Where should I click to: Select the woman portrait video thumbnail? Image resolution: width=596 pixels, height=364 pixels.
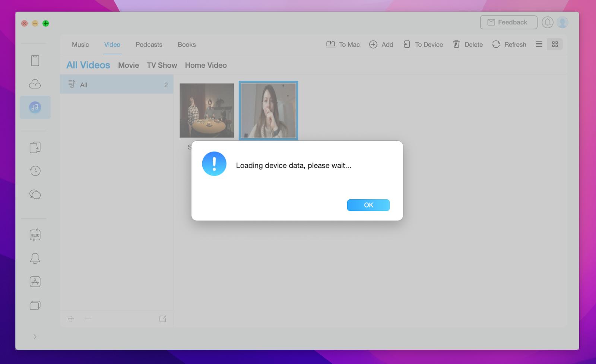[x=269, y=111]
